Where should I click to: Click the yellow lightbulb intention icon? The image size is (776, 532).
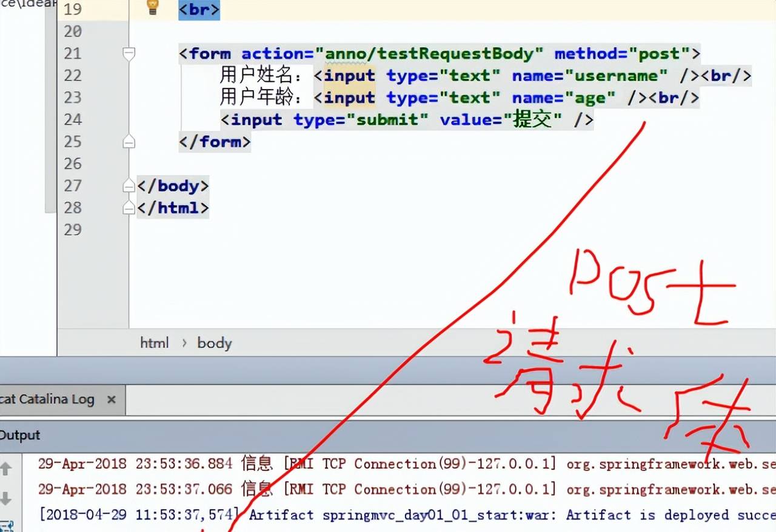coord(153,7)
